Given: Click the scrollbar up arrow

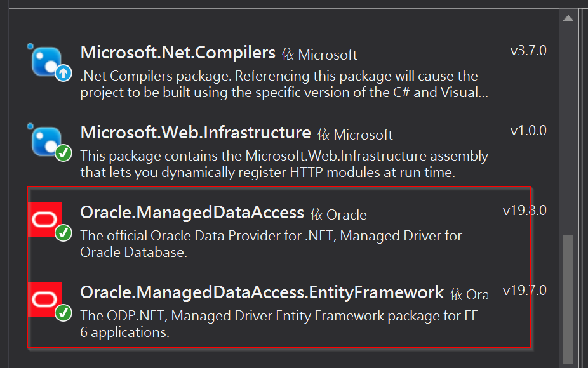Looking at the screenshot, I should 568,18.
